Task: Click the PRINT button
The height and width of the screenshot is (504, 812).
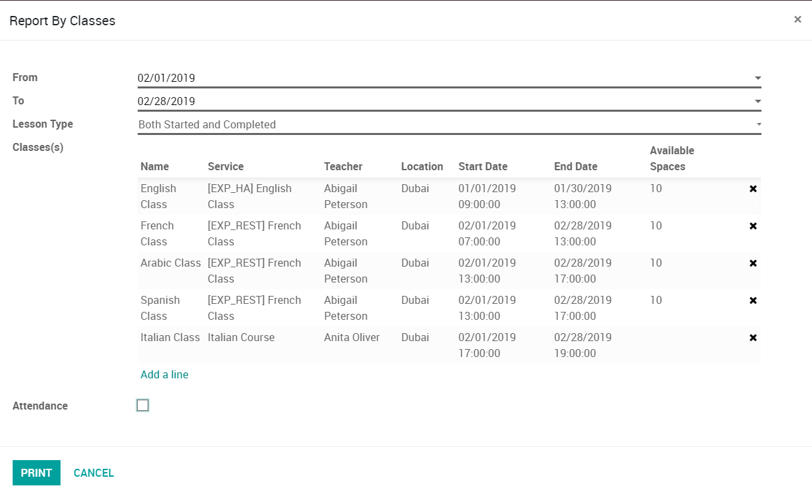Action: 37,473
